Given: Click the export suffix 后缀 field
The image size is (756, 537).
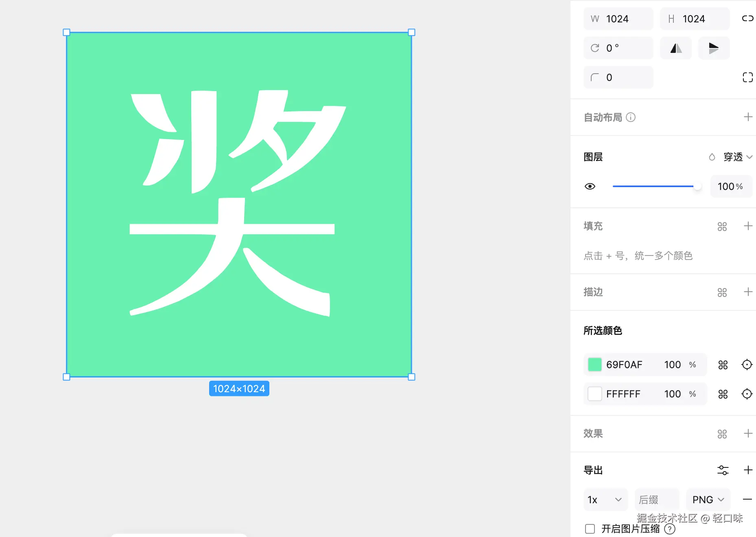Looking at the screenshot, I should 657,500.
